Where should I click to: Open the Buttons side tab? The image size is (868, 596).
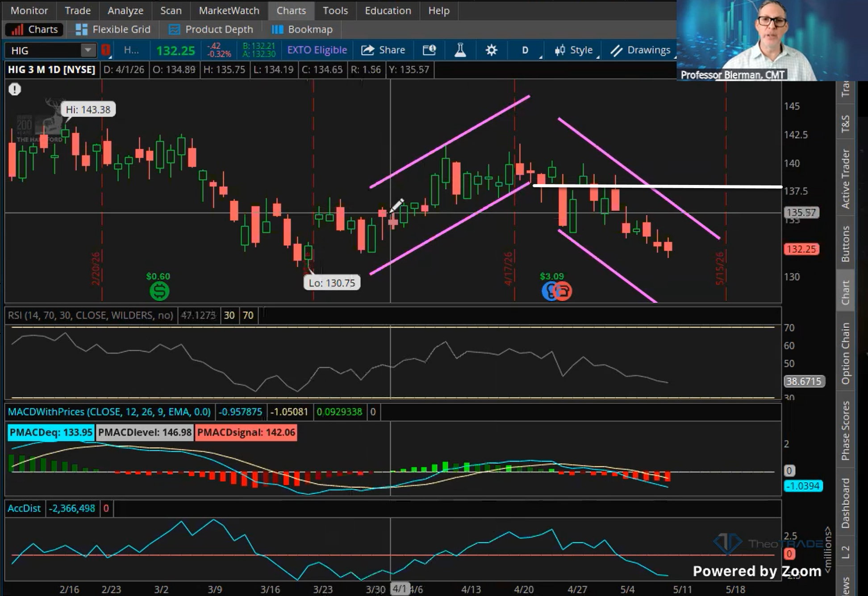845,243
